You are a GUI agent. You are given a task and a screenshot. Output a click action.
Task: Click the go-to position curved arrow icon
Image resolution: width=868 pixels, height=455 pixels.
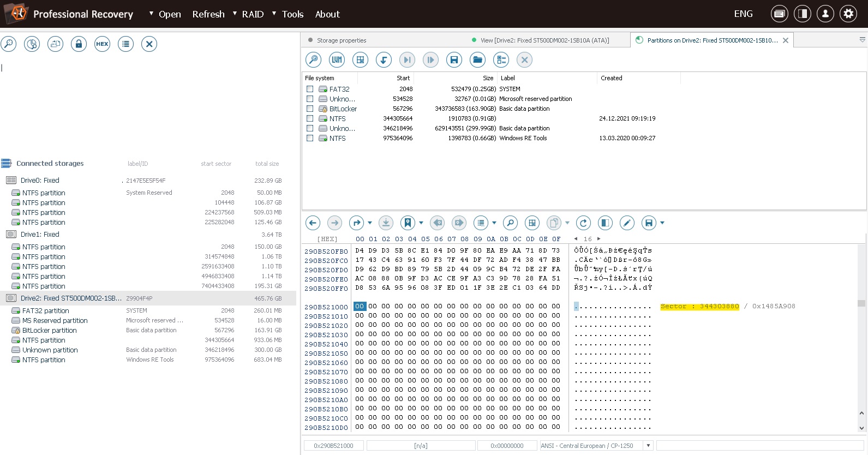point(356,223)
